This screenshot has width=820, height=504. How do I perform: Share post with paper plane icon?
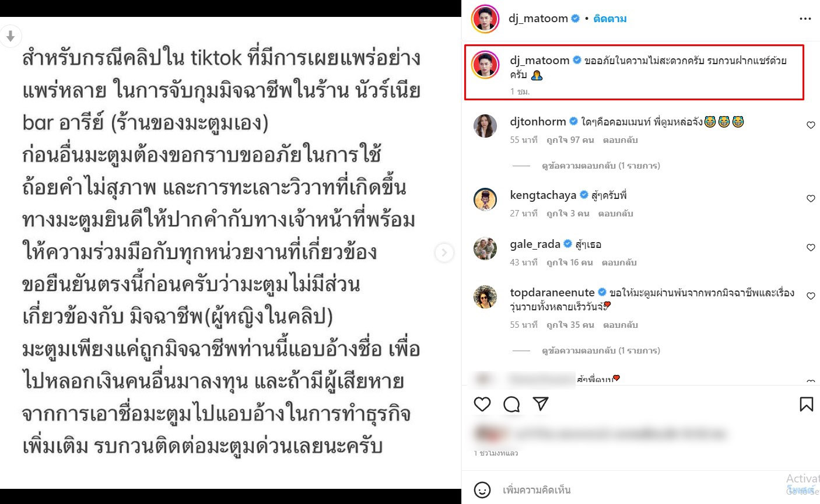(x=541, y=404)
